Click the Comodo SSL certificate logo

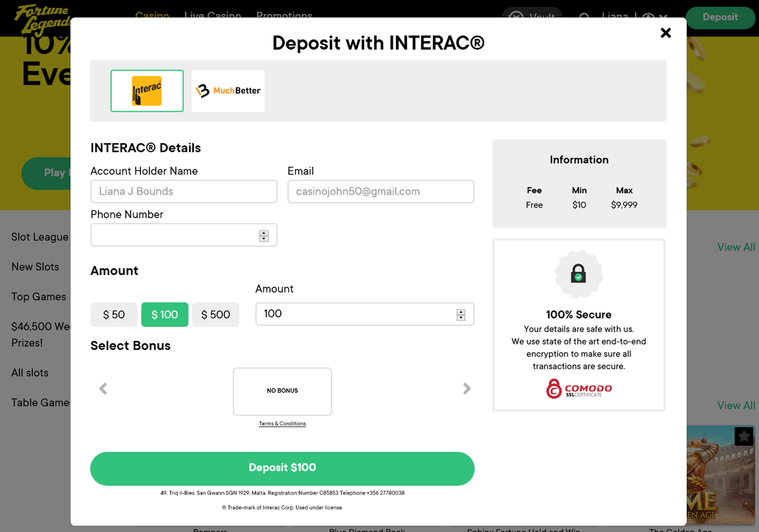579,389
